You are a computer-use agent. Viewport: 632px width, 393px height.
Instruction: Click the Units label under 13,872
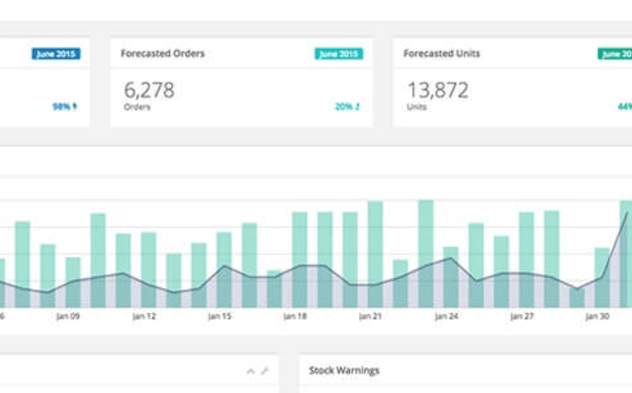[417, 107]
